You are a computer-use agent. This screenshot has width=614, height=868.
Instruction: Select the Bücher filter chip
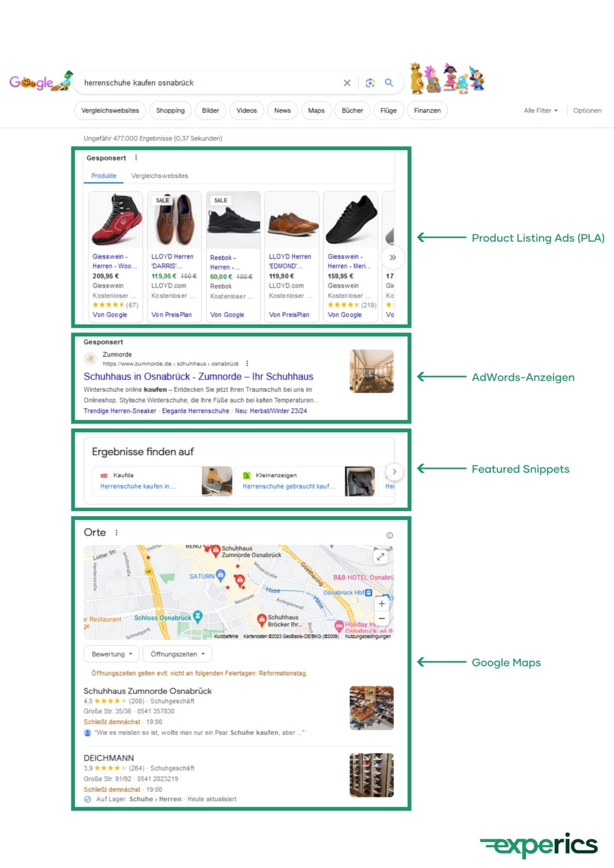(352, 110)
